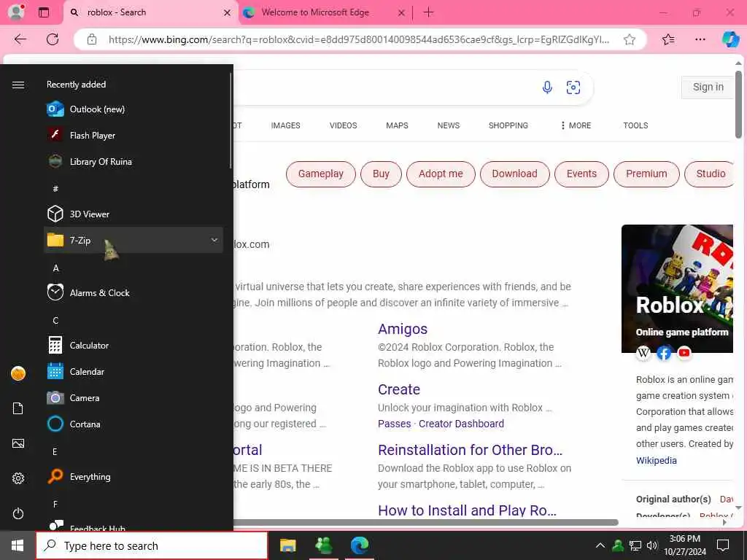The width and height of the screenshot is (747, 560).
Task: Open Edge profile avatar icon
Action: pos(16,12)
